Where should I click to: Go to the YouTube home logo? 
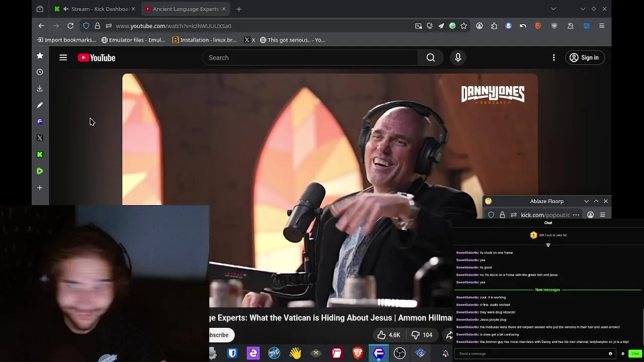tap(97, 58)
